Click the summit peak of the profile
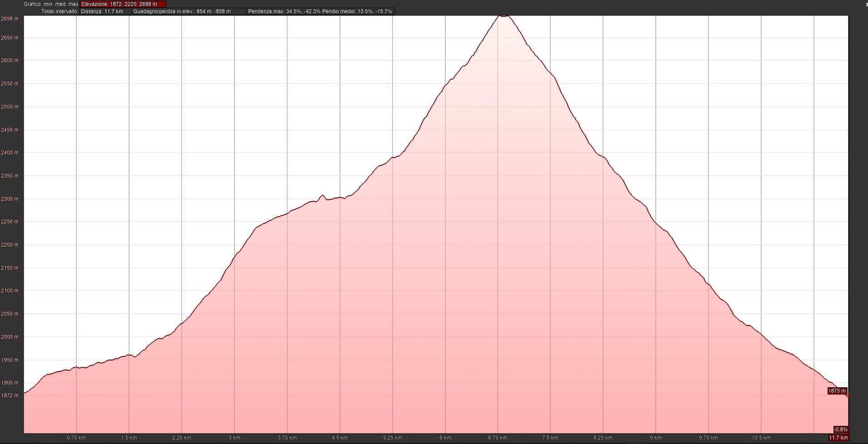868x444 pixels. (503, 16)
